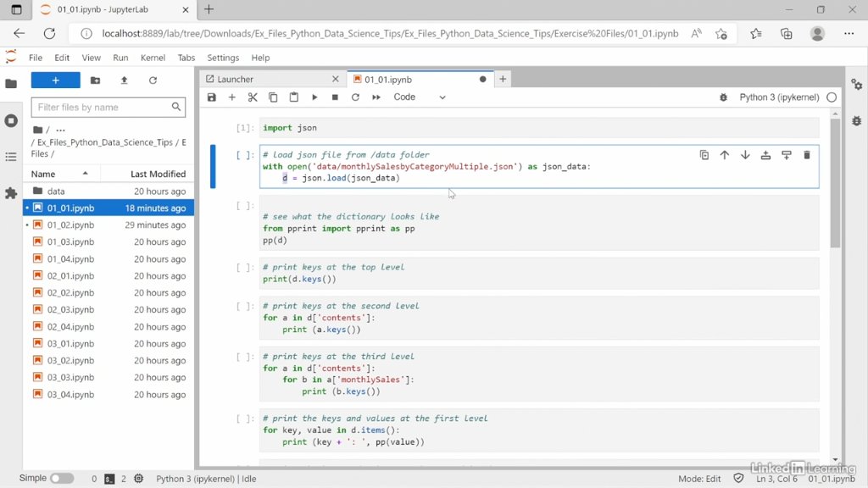Select 03_04.ipynb in file list
868x488 pixels.
click(x=108, y=395)
